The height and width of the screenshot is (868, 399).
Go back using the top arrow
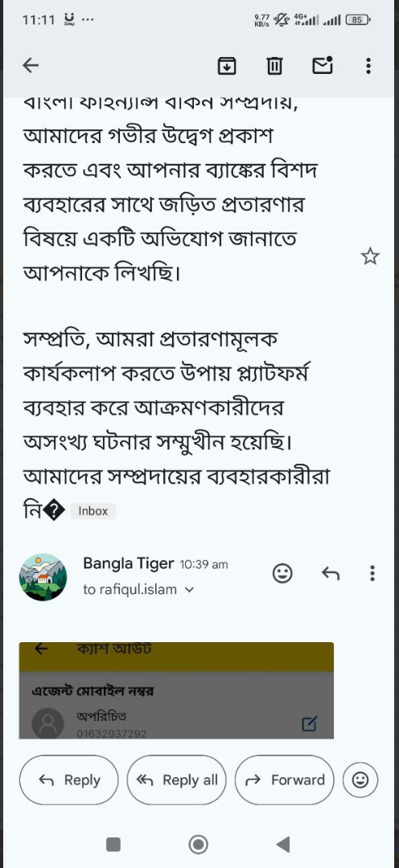pyautogui.click(x=31, y=66)
